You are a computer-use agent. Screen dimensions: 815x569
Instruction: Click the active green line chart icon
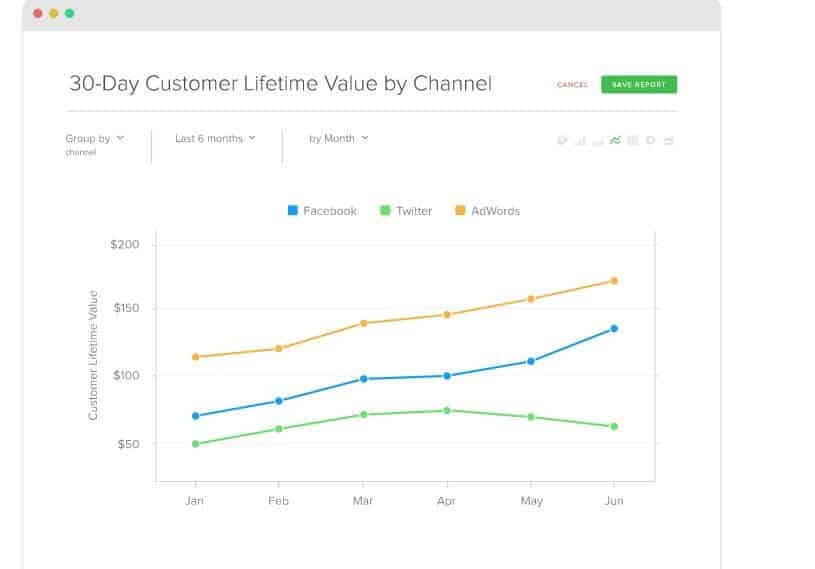coord(616,140)
